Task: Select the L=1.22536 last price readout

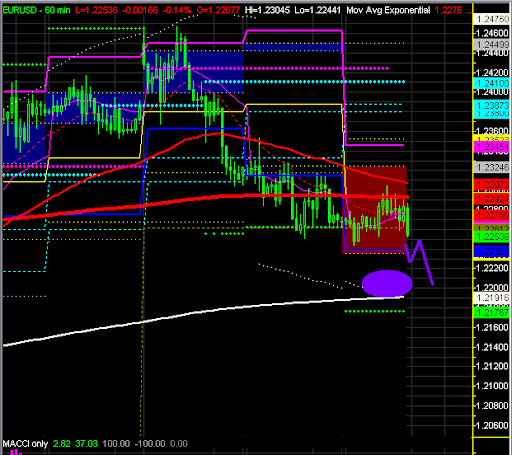Action: click(x=96, y=10)
